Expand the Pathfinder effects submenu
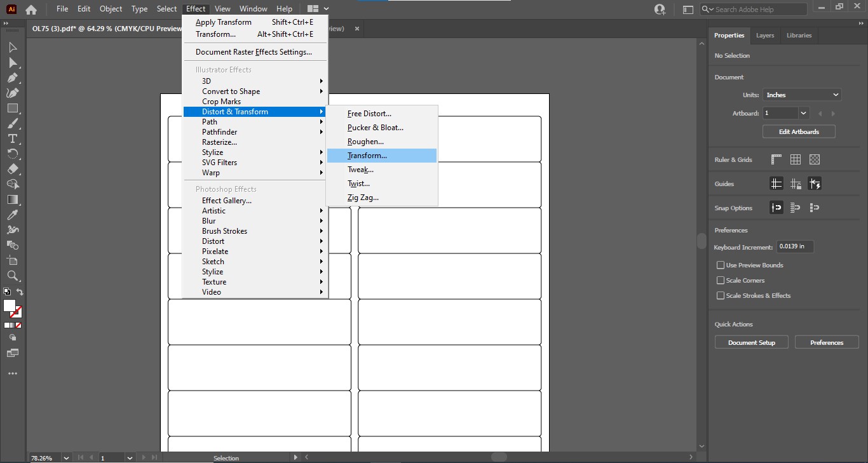The image size is (868, 463). pyautogui.click(x=255, y=132)
